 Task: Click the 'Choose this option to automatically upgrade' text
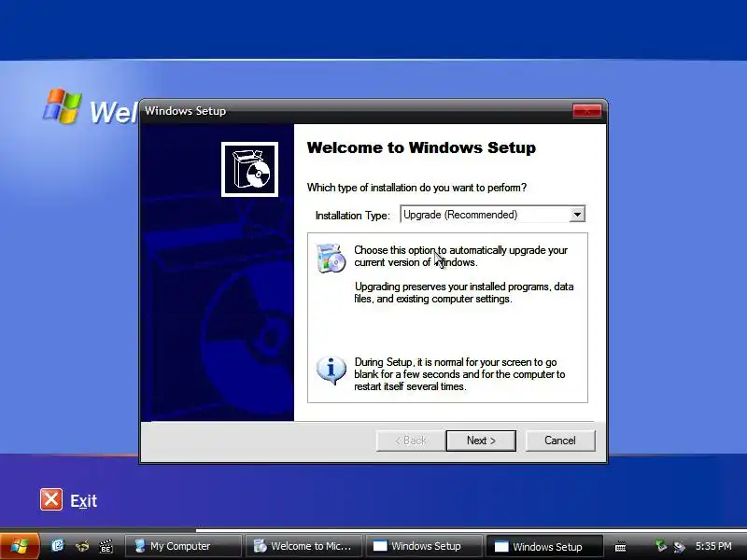(x=460, y=256)
